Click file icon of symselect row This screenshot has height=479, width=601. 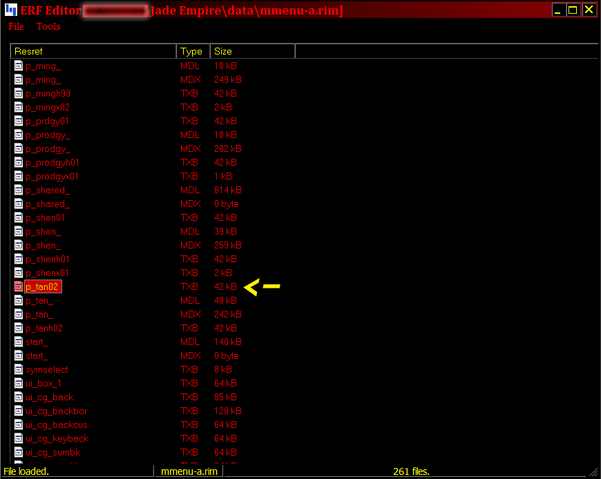click(18, 369)
